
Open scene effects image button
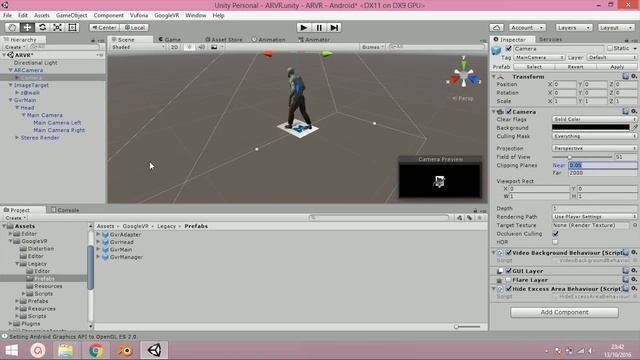click(x=214, y=47)
